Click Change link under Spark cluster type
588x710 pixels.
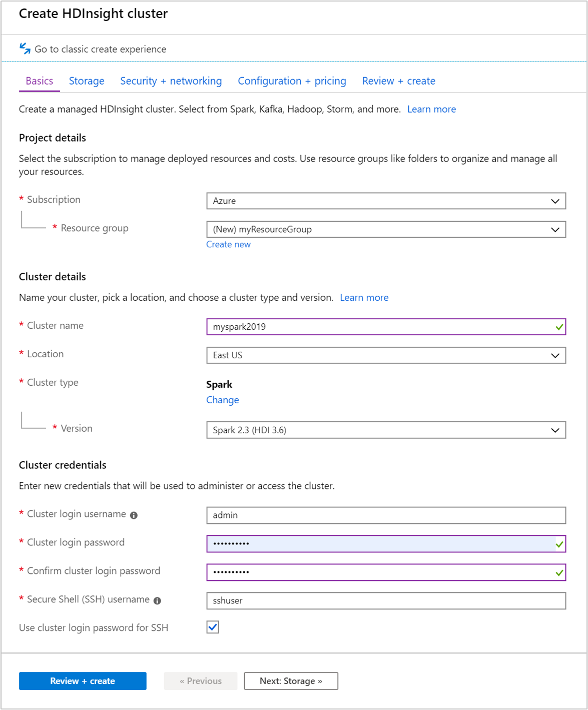tap(222, 400)
